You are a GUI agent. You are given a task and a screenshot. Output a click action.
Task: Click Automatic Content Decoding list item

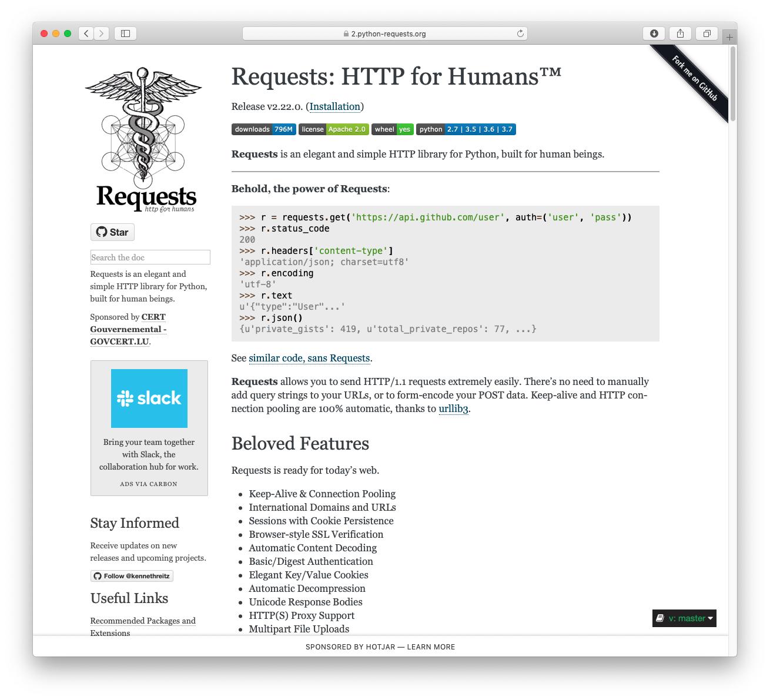pyautogui.click(x=313, y=548)
